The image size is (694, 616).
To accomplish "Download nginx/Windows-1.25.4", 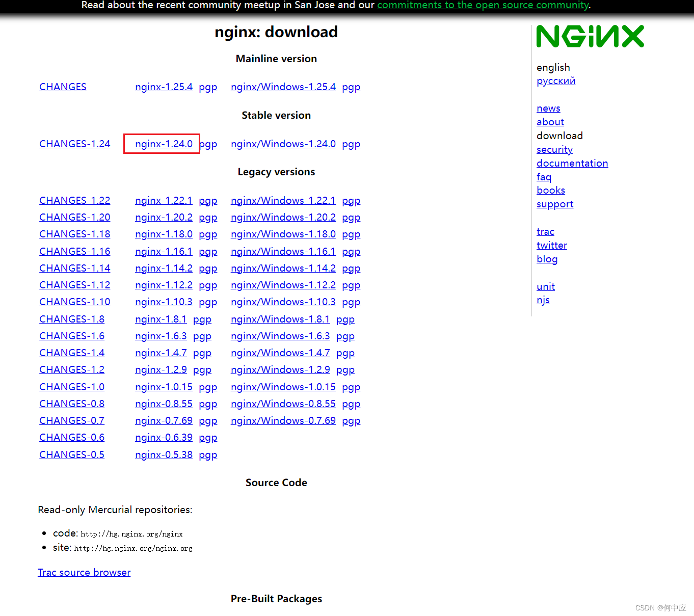I will coord(283,87).
